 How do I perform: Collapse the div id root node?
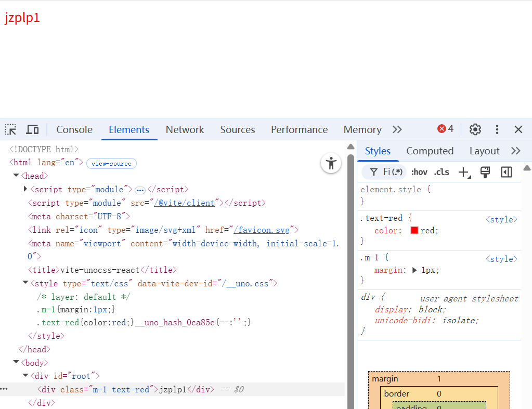pos(25,375)
